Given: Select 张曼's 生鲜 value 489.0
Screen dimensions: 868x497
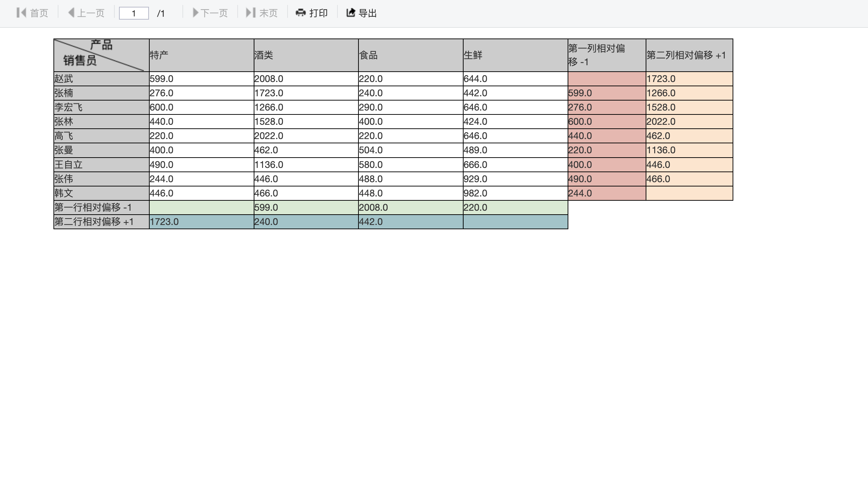Looking at the screenshot, I should (516, 150).
